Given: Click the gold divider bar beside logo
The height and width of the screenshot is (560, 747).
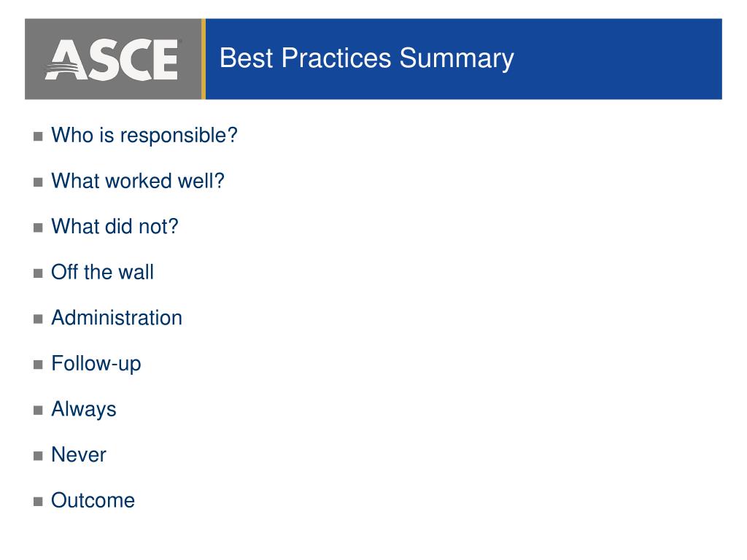Looking at the screenshot, I should click(x=204, y=59).
